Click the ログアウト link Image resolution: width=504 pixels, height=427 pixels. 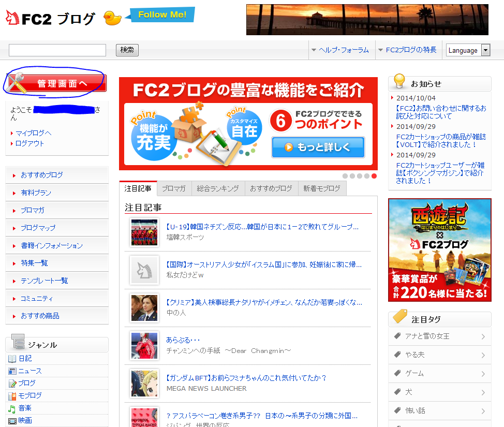coord(29,143)
